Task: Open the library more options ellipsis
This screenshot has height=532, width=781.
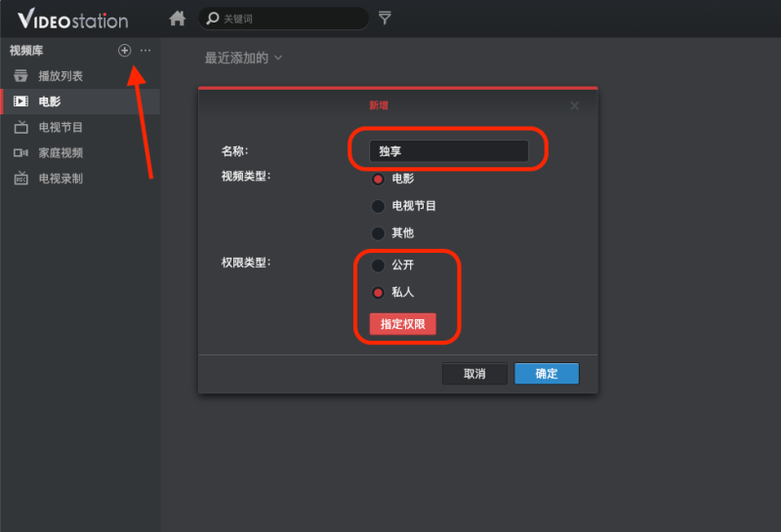Action: (145, 51)
